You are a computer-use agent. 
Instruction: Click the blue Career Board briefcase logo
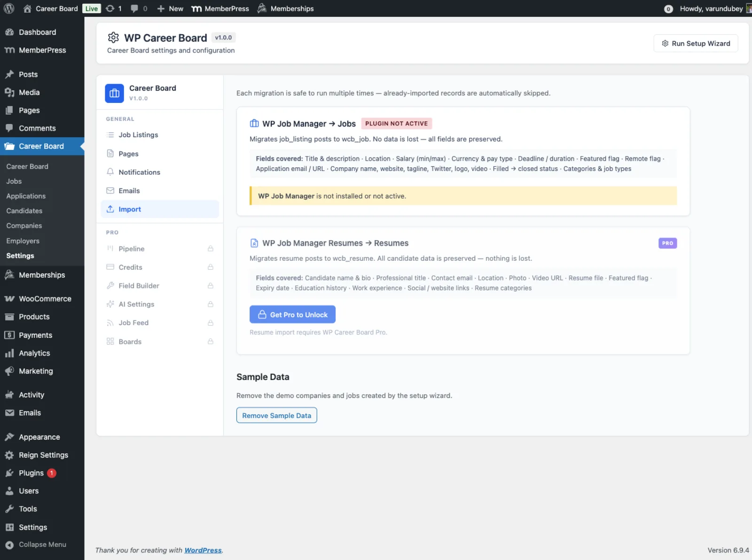(114, 93)
